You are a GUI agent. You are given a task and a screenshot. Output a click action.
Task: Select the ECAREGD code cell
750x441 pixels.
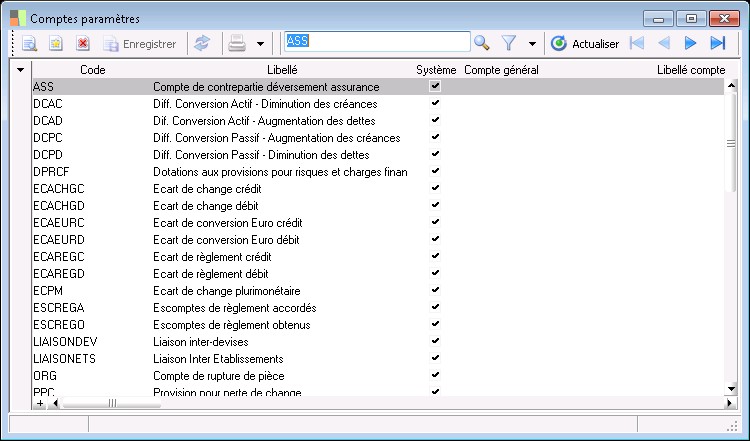[x=92, y=274]
